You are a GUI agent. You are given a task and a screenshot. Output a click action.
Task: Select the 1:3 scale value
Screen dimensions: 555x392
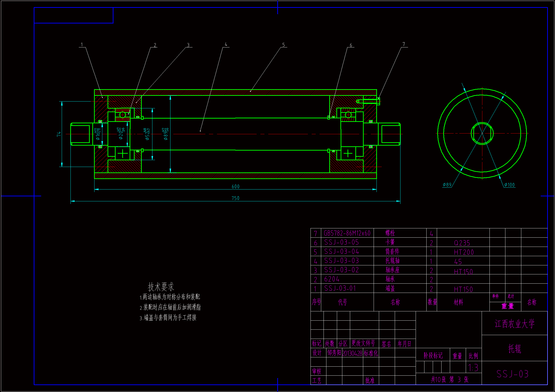click(473, 368)
